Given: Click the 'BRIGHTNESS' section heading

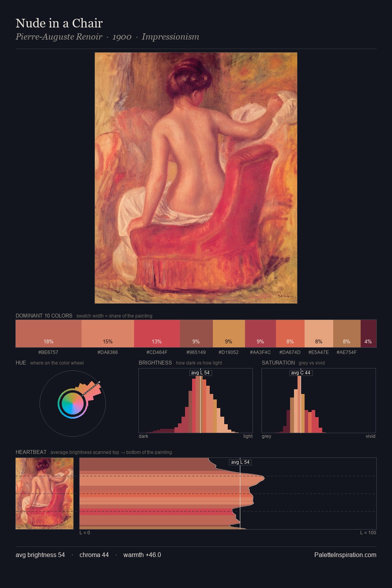Looking at the screenshot, I should 155,363.
